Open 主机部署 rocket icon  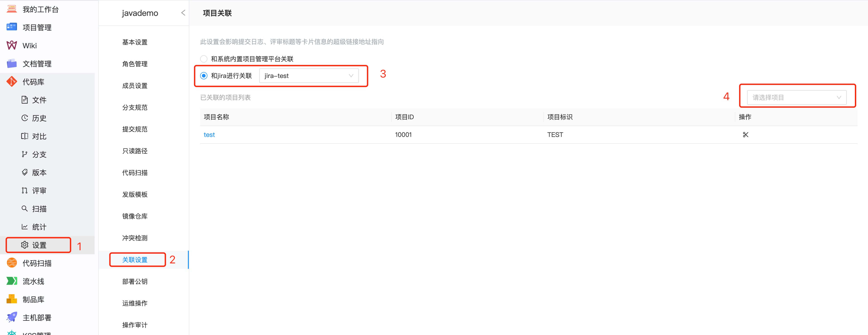(12, 317)
